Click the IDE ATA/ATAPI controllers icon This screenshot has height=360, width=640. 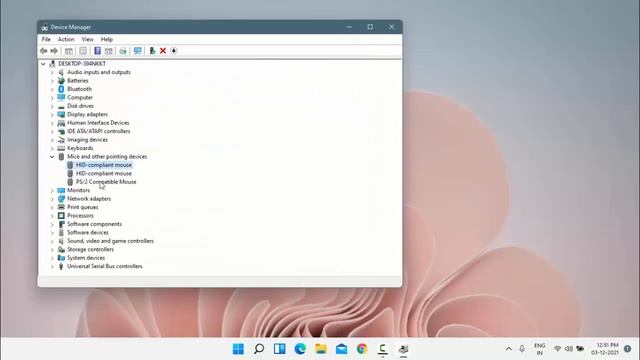[x=61, y=131]
